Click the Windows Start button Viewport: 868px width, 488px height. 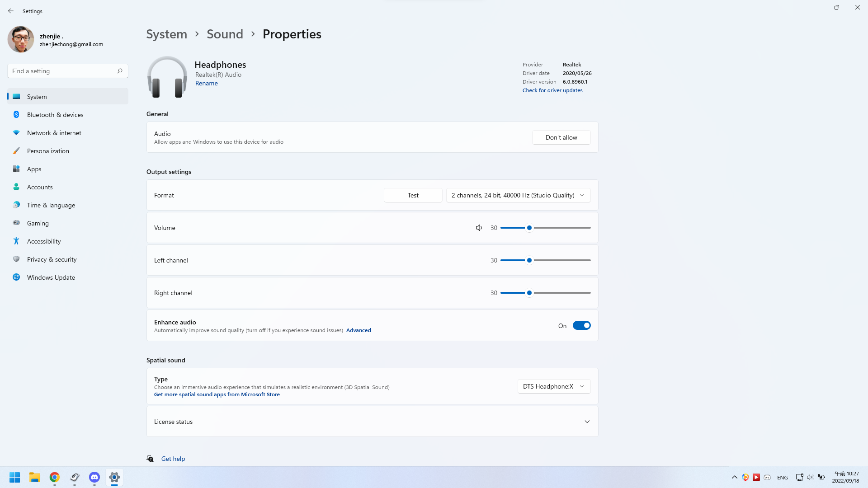point(14,477)
